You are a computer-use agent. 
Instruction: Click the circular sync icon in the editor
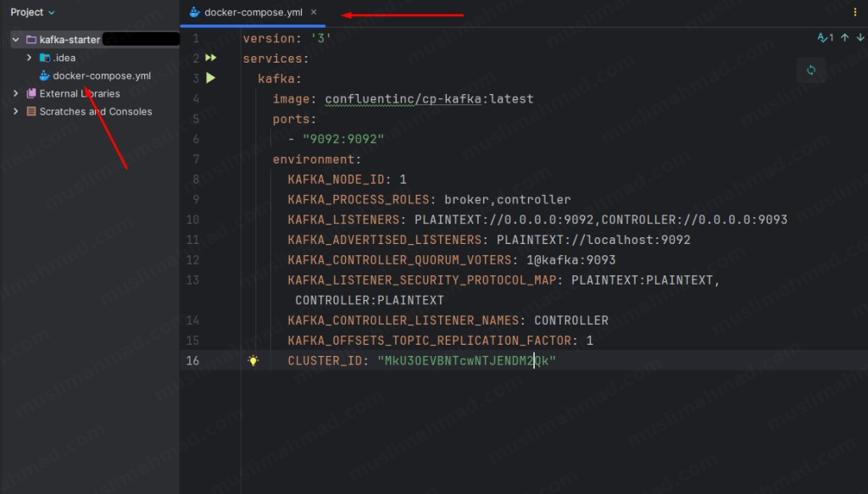point(811,70)
